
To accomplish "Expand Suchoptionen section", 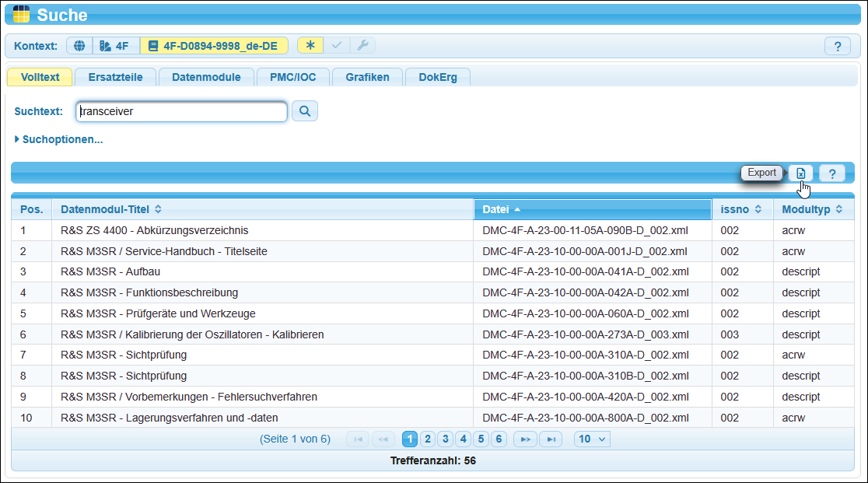I will pyautogui.click(x=58, y=139).
